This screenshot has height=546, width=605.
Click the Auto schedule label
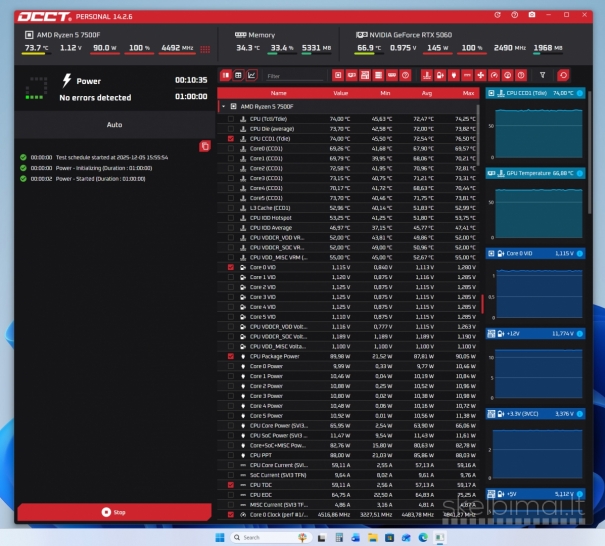click(x=114, y=125)
